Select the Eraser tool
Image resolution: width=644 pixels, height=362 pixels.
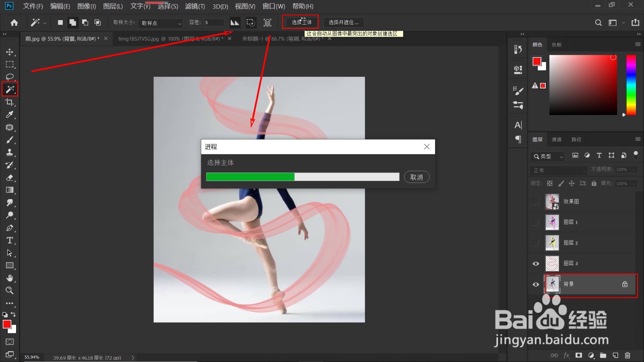coord(10,177)
